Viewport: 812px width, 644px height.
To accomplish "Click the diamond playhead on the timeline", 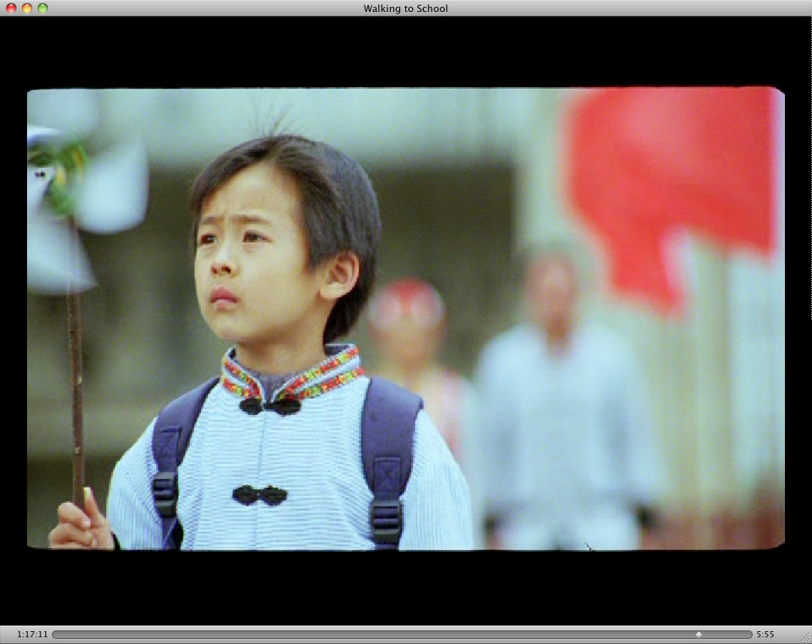I will coord(698,635).
